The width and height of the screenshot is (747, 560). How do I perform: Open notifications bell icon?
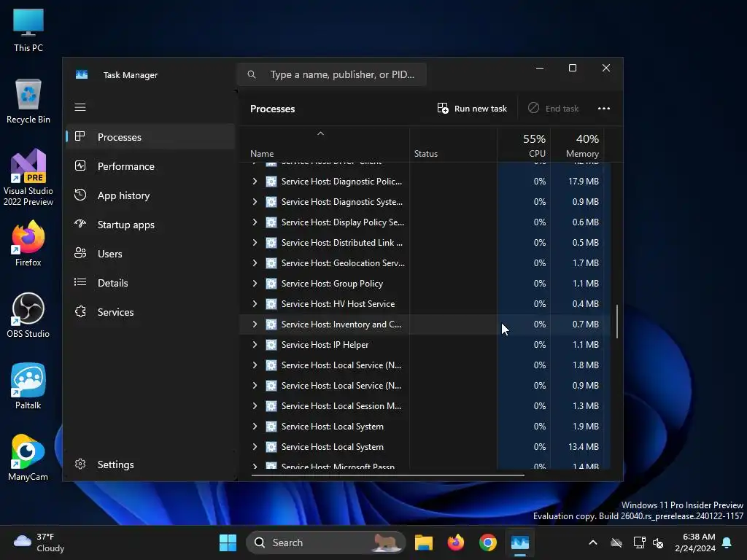coord(727,542)
